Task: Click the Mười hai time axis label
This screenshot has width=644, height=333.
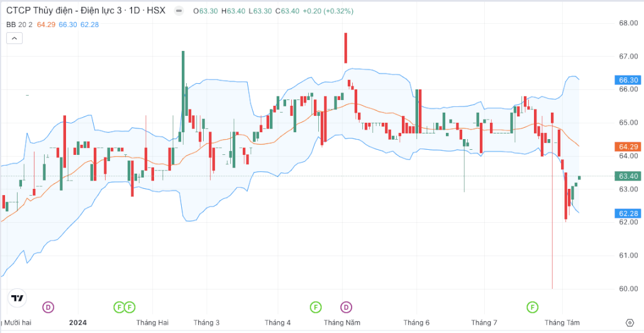Action: (18, 323)
